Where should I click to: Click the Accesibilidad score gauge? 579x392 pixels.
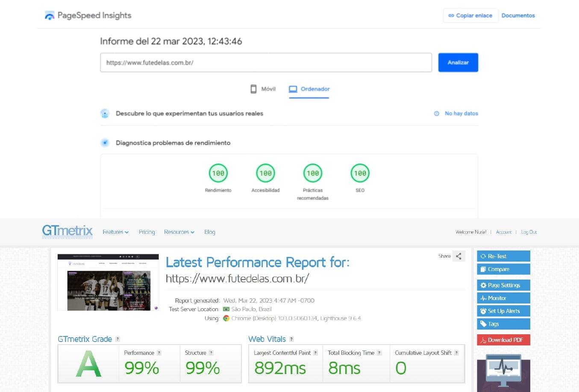pos(265,173)
